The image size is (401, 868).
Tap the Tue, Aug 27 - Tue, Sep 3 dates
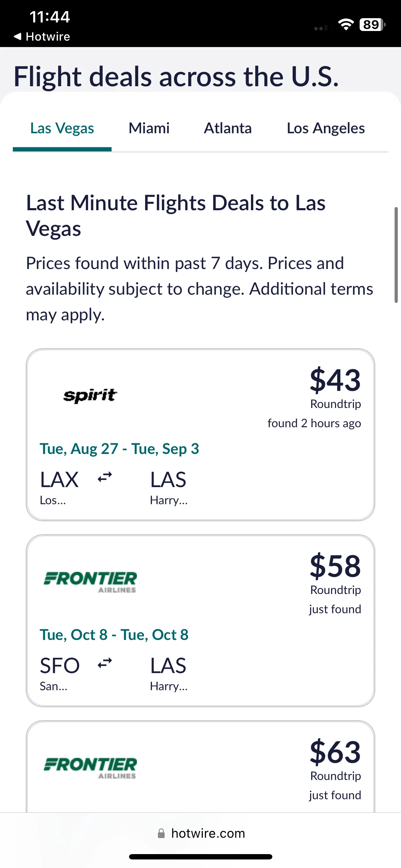pos(119,449)
